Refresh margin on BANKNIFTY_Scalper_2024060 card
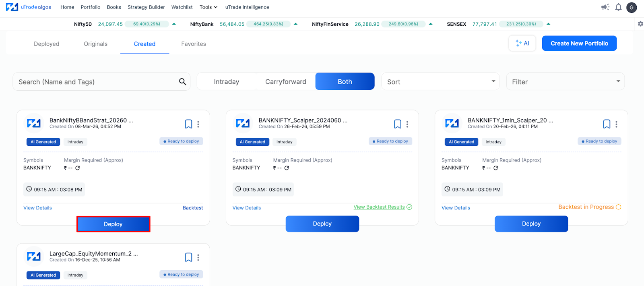The width and height of the screenshot is (644, 286). [x=287, y=168]
